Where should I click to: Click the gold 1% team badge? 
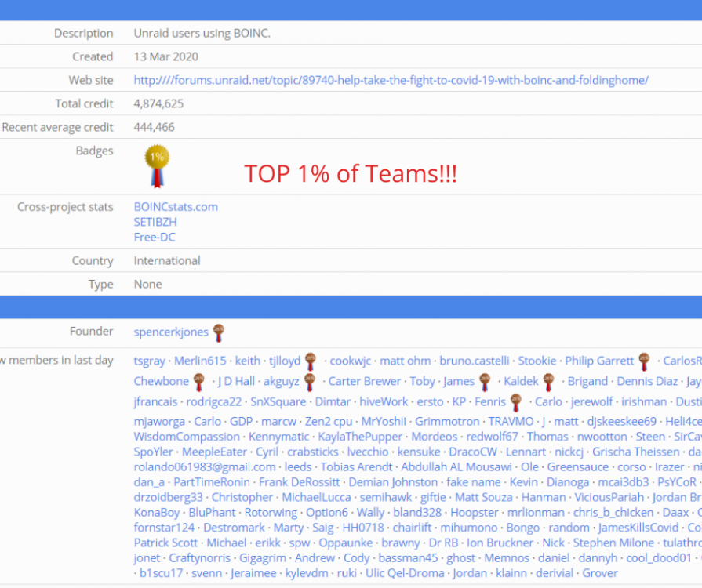point(157,165)
